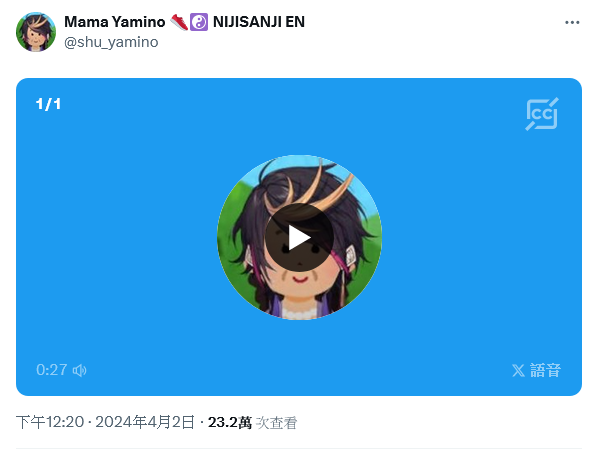Open the @shu_yamino handle link
Image resolution: width=598 pixels, height=449 pixels.
pos(111,42)
